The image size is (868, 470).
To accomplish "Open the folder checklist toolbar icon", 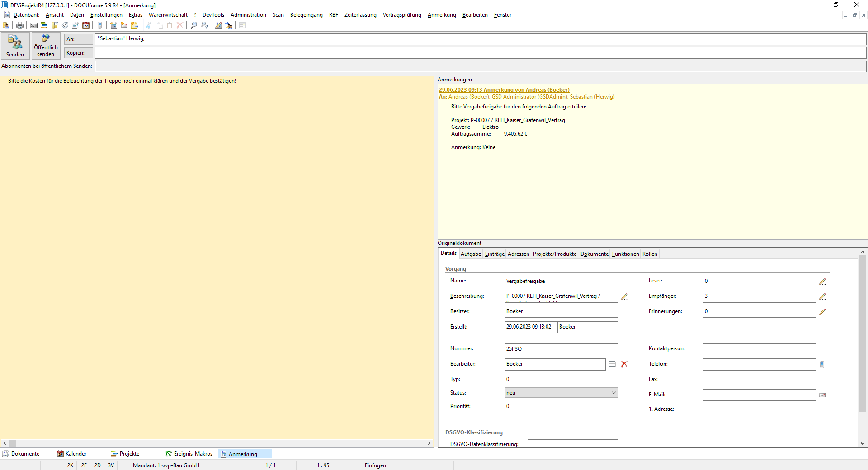I will [55, 25].
